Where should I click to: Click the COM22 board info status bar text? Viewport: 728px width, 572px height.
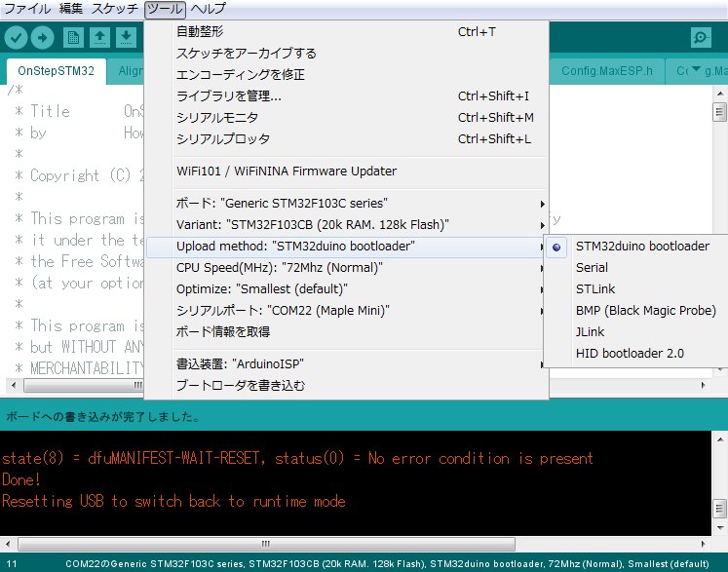(387, 563)
